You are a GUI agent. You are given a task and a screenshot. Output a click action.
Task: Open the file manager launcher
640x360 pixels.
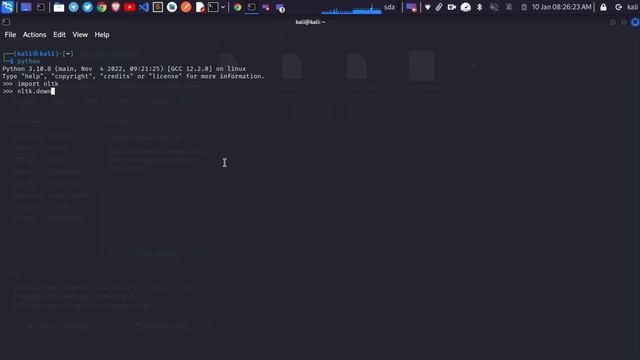tap(59, 7)
